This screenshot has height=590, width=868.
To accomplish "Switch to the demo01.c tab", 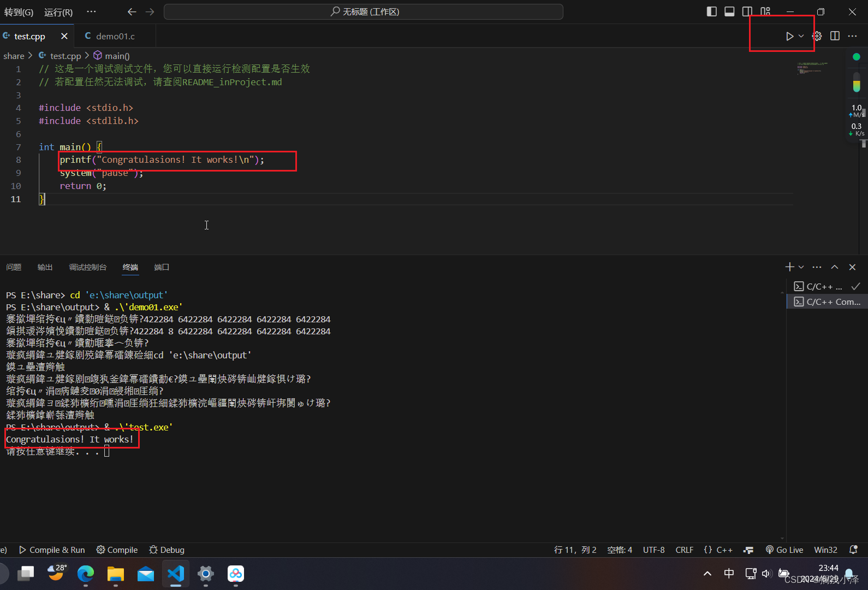I will pyautogui.click(x=115, y=36).
